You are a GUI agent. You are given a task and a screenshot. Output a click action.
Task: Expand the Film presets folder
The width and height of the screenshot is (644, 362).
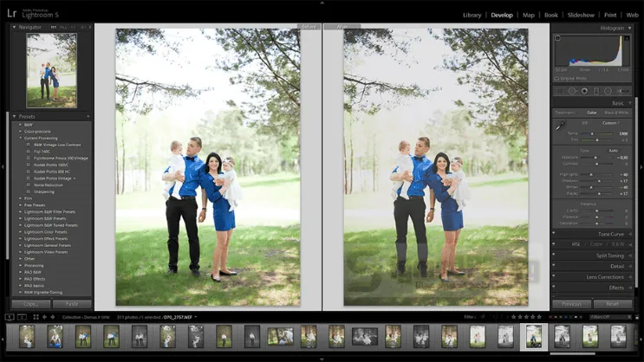(20, 198)
